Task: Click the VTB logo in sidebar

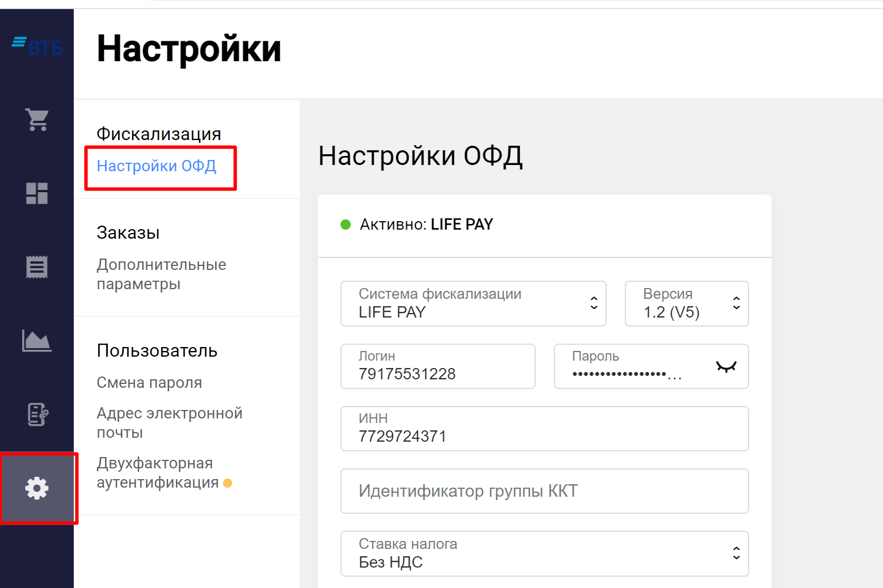Action: pos(37,46)
